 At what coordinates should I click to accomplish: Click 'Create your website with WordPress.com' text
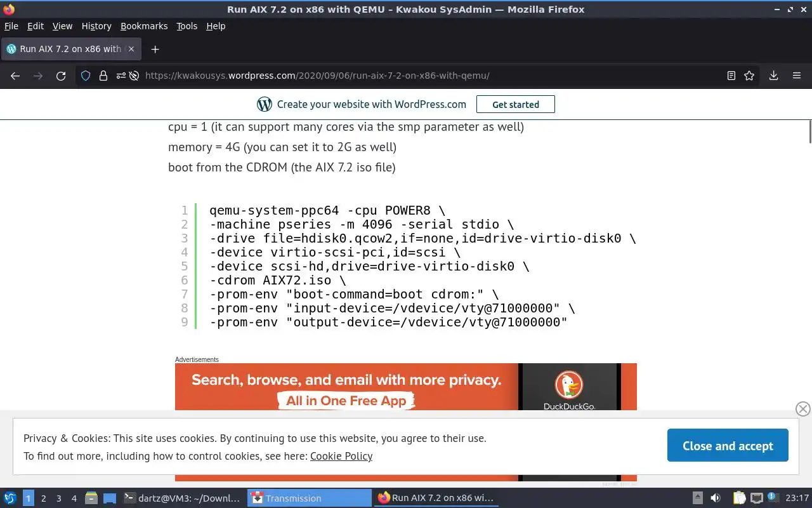coord(372,104)
